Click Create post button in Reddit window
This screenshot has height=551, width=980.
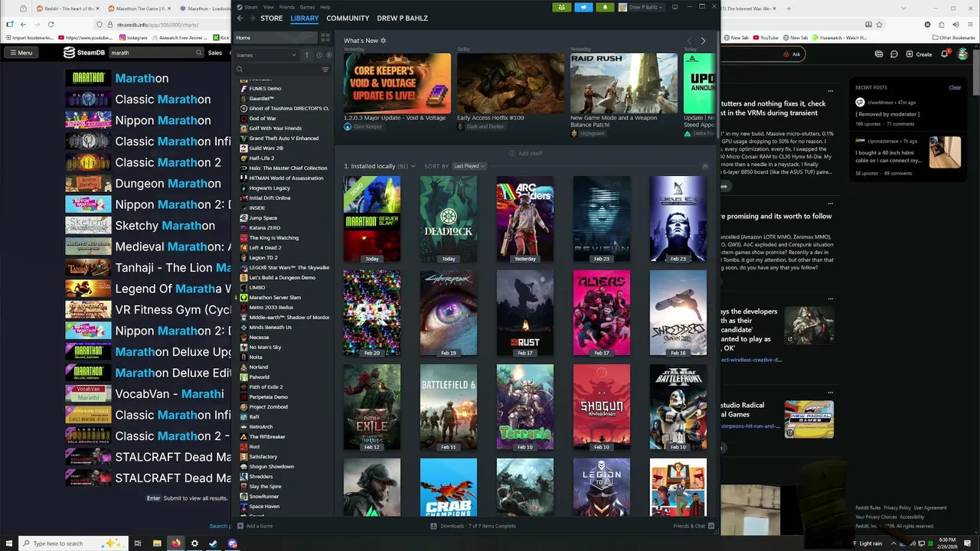tap(920, 54)
